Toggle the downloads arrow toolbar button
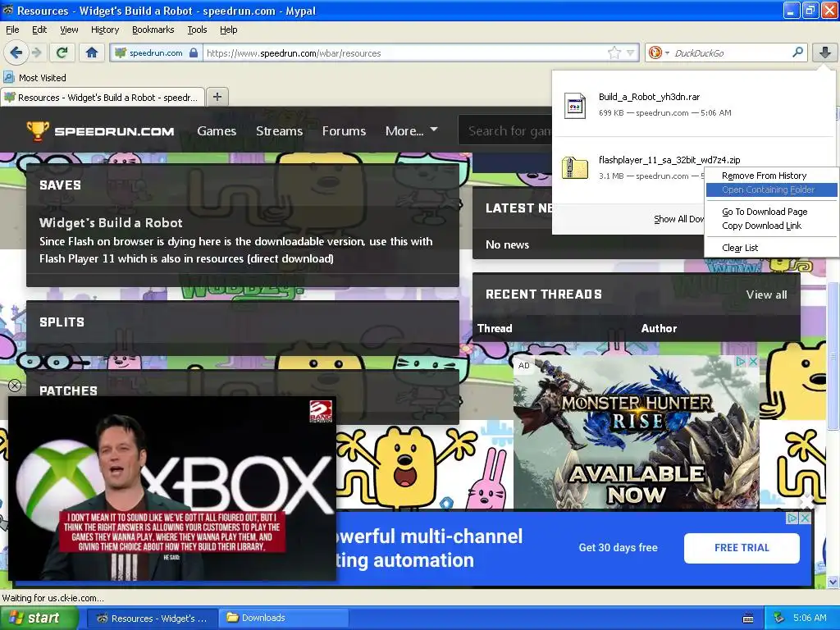This screenshot has width=840, height=630. (825, 52)
